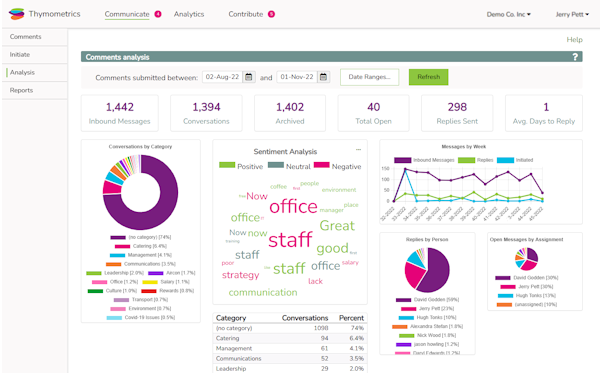
Task: Open Sentiment Analysis ellipsis options menu
Action: pyautogui.click(x=358, y=150)
